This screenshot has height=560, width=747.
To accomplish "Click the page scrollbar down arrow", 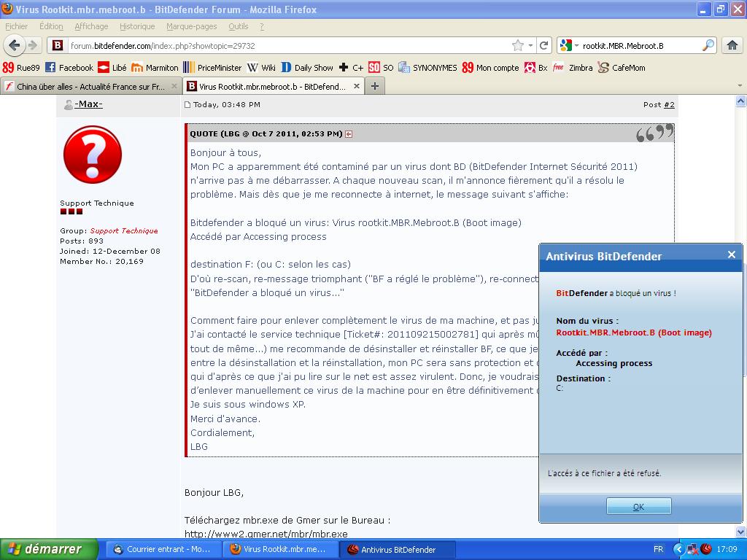I will point(740,532).
